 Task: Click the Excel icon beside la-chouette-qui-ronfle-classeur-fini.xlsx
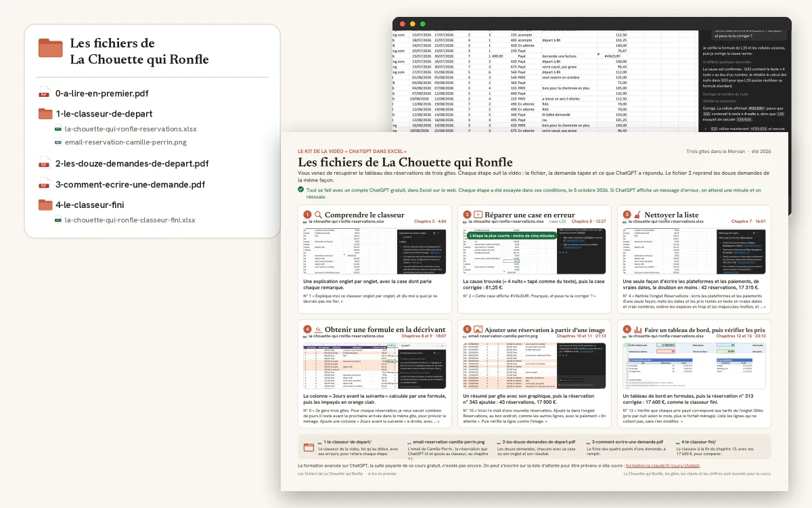tap(59, 220)
